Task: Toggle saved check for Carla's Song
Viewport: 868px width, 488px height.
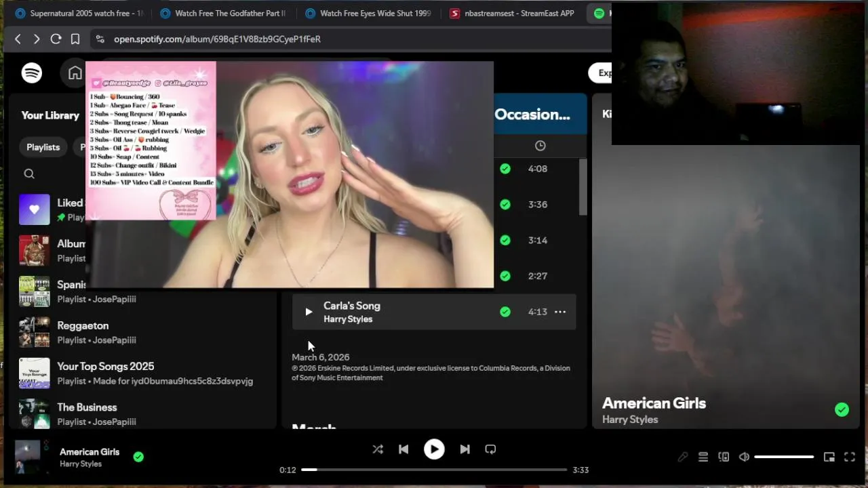Action: (x=505, y=312)
